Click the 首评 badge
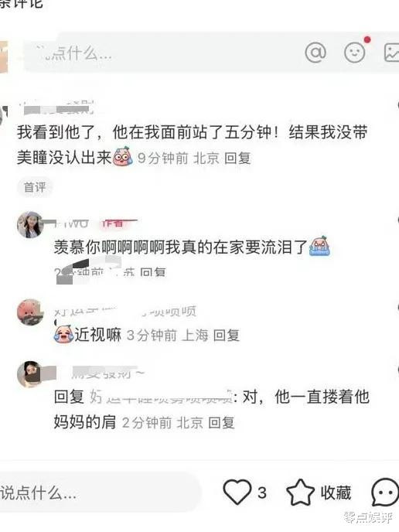The height and width of the screenshot is (532, 399). (35, 187)
